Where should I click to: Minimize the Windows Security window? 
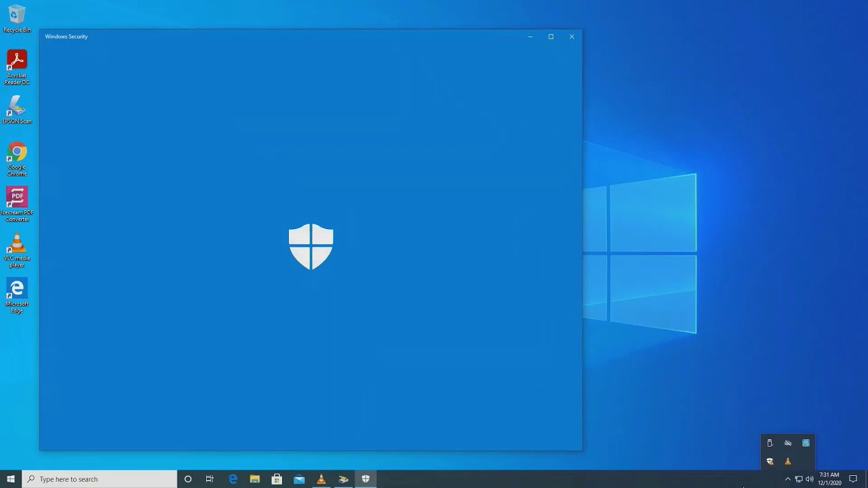(530, 37)
